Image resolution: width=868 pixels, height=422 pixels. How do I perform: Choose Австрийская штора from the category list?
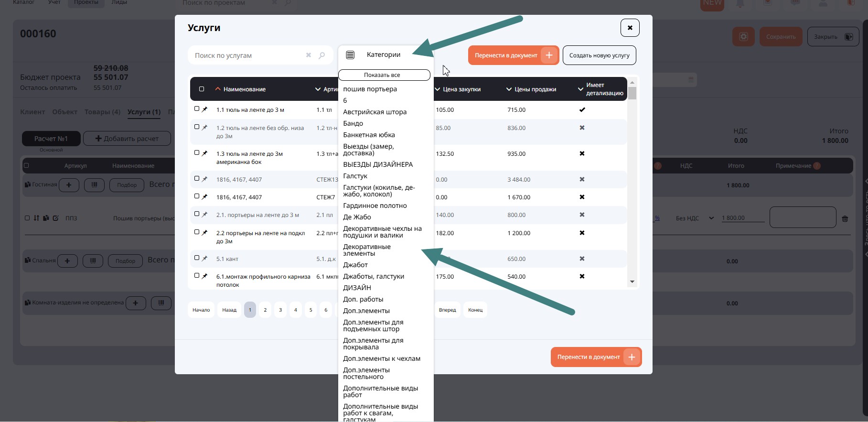pyautogui.click(x=375, y=112)
